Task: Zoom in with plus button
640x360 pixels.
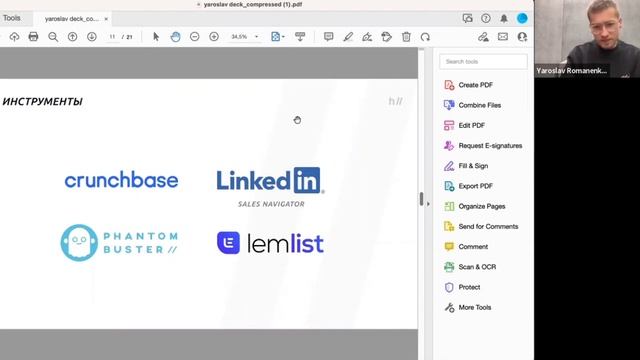Action: click(x=214, y=37)
